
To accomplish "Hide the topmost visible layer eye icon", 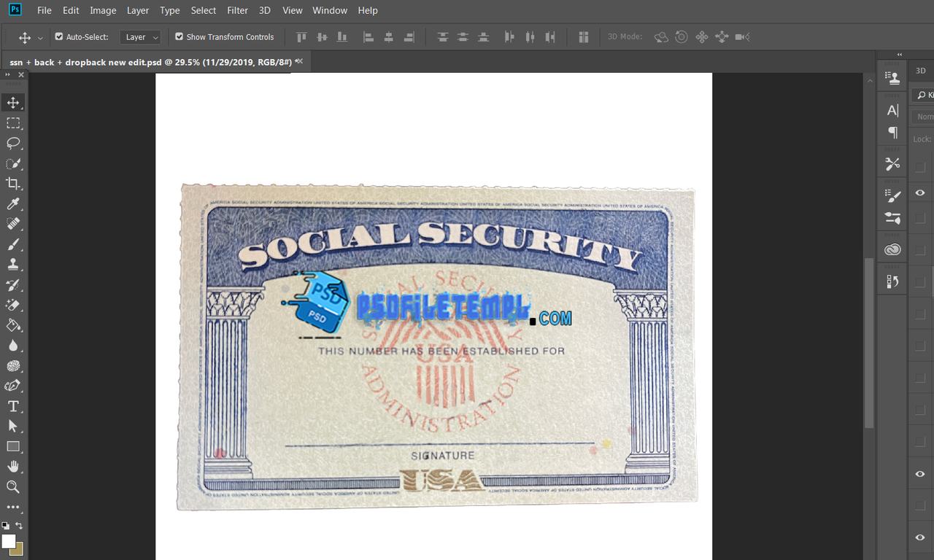I will click(x=920, y=192).
